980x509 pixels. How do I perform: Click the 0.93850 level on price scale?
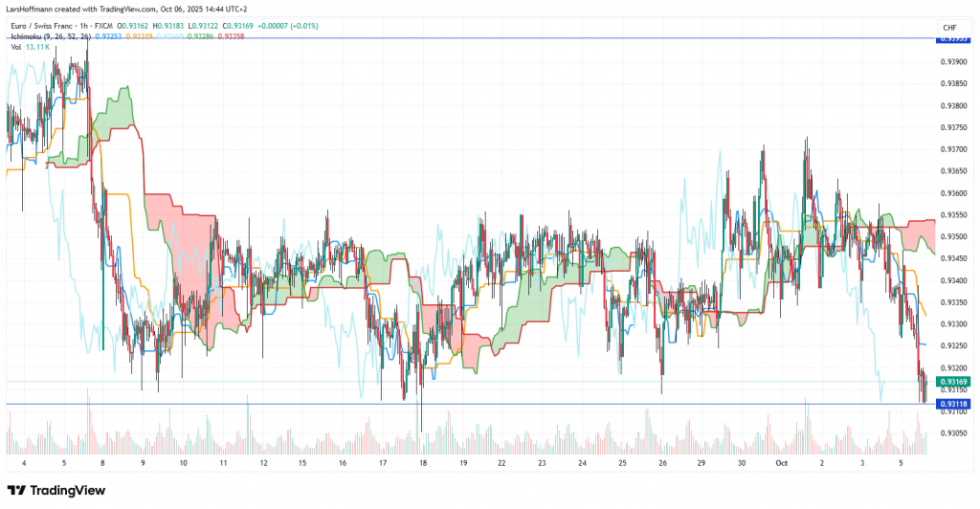tap(952, 84)
